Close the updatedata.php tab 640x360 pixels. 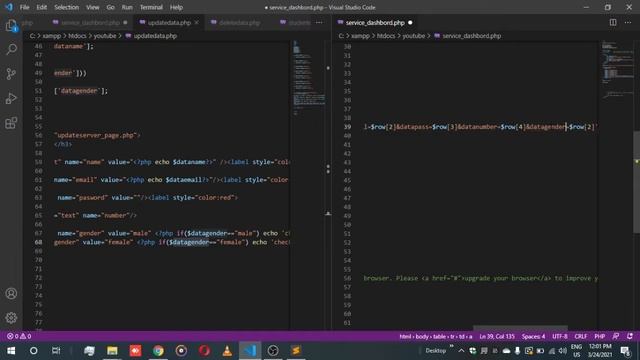click(197, 22)
